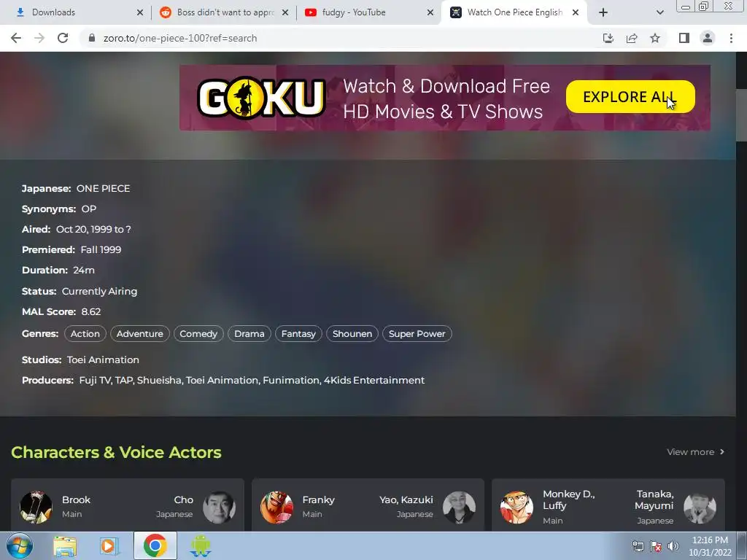
Task: Open Android emulator taskbar icon
Action: pos(200,546)
